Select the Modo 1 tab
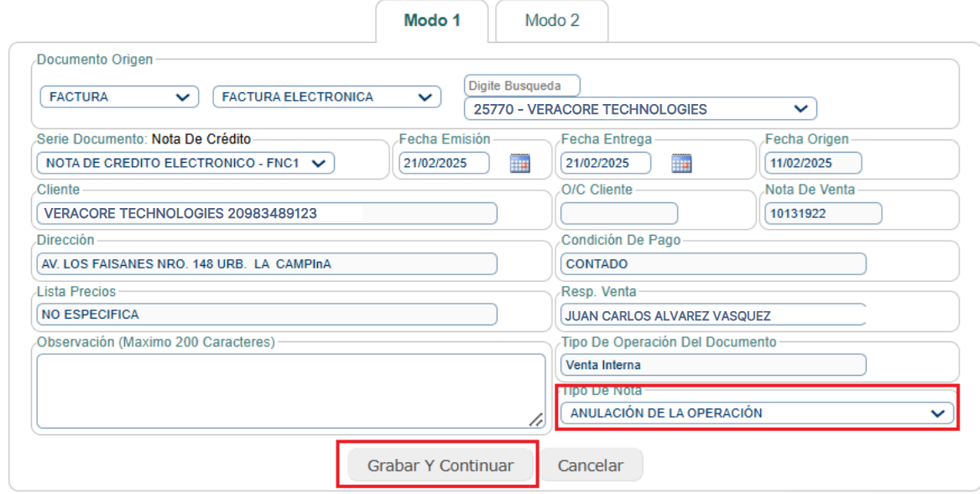Image resolution: width=980 pixels, height=494 pixels. click(432, 20)
